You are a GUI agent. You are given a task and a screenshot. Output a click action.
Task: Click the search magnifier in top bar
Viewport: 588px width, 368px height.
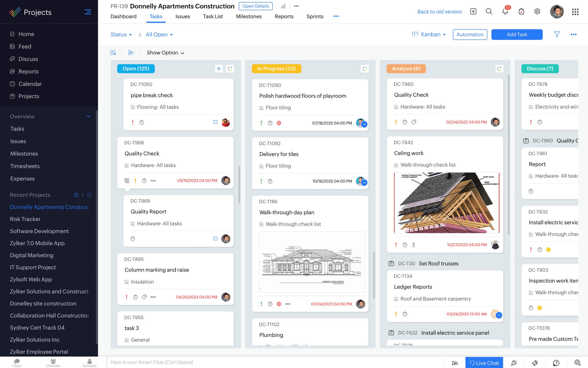coord(489,12)
